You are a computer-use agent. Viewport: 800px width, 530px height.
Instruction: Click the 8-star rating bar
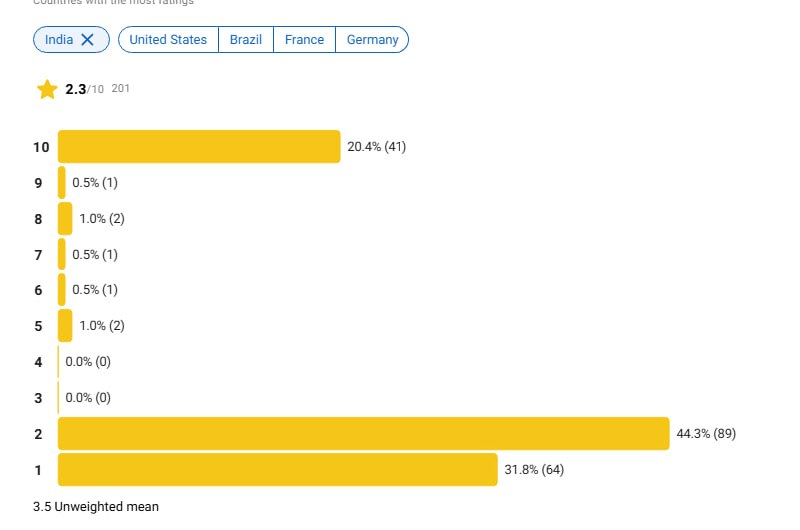pos(65,218)
